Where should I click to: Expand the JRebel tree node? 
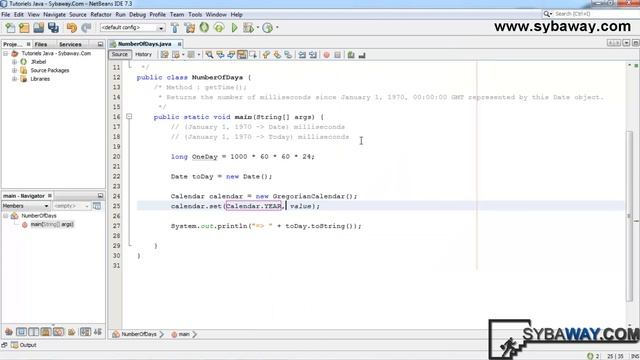click(14, 62)
